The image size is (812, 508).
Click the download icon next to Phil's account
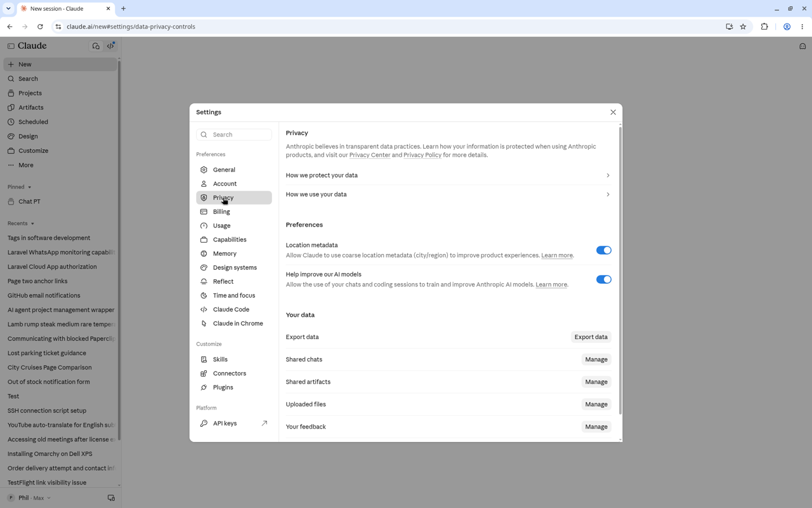[x=111, y=498]
